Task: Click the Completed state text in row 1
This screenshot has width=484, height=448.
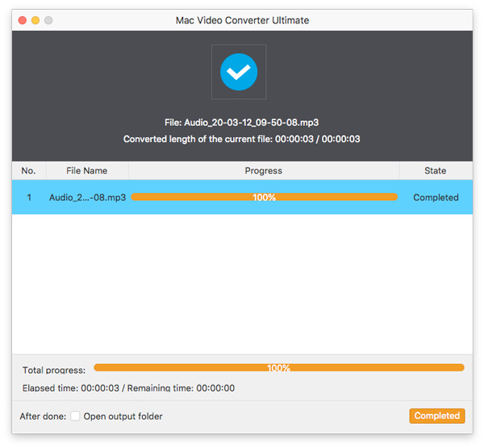Action: [x=436, y=198]
